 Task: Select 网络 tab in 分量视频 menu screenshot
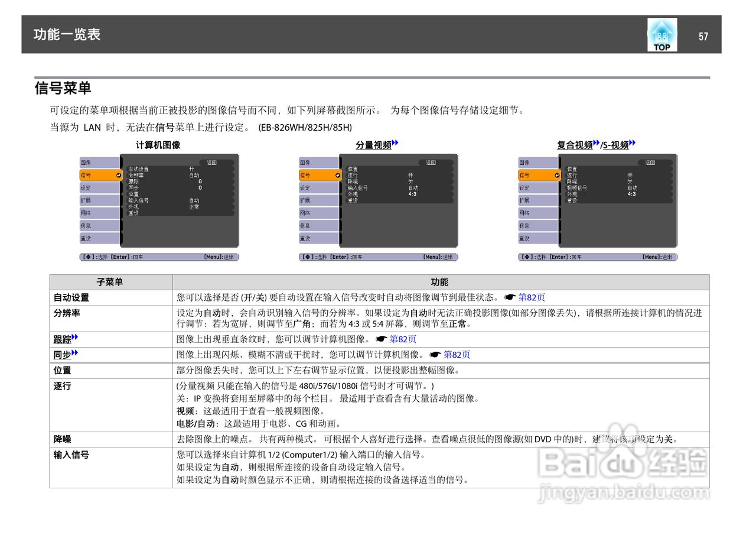(318, 213)
